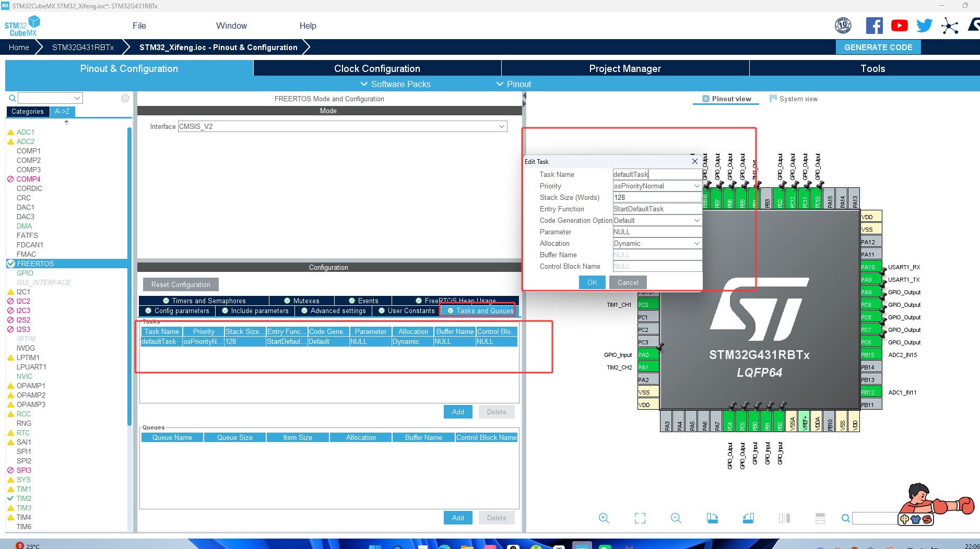Click the green check icon beside FREERTOS
Viewport: 980px width, 549px height.
point(10,264)
